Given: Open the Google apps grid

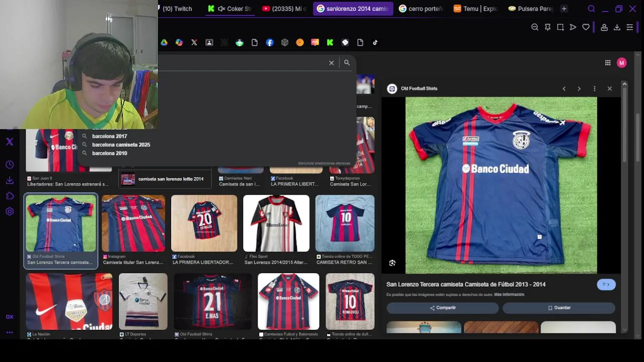Looking at the screenshot, I should [608, 63].
